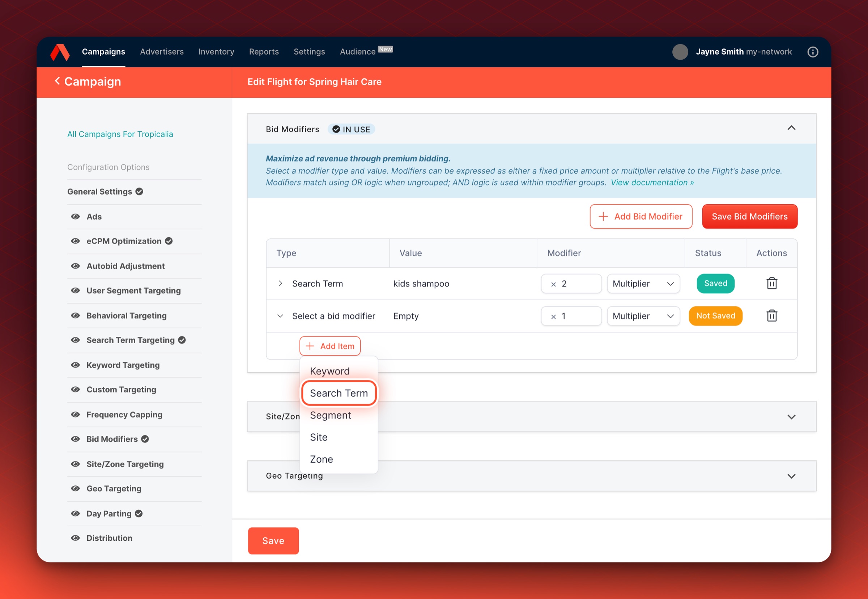Collapse the Bid Modifiers panel
868x599 pixels.
point(791,128)
